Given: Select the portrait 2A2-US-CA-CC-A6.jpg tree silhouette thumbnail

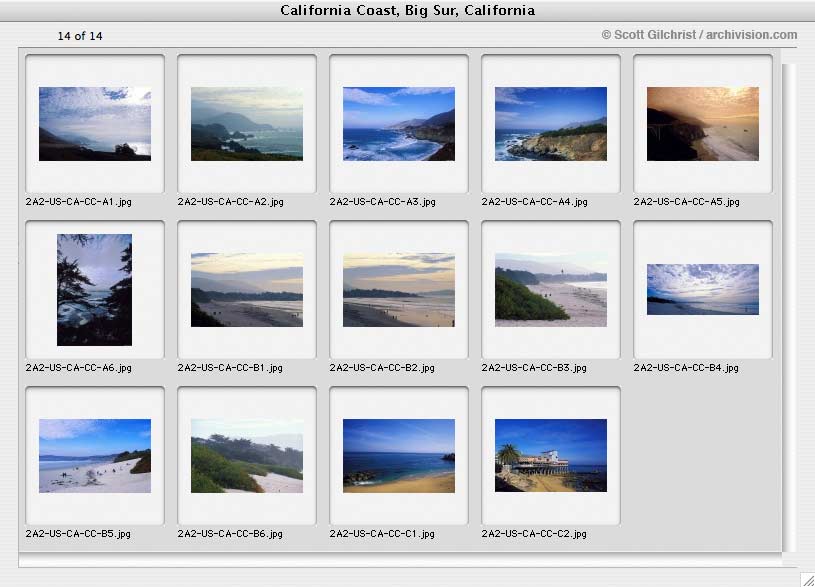Looking at the screenshot, I should click(95, 290).
